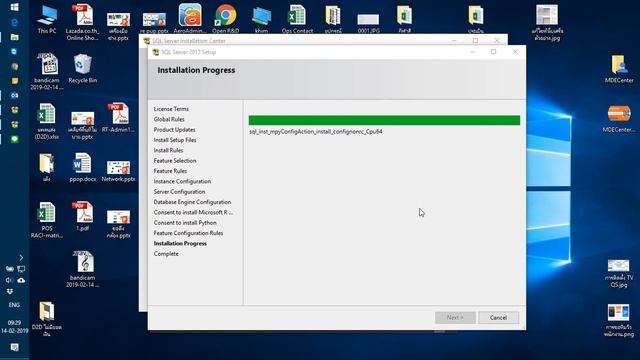Launch the orange MDECenter application shortcut
The height and width of the screenshot is (360, 640).
click(x=619, y=118)
